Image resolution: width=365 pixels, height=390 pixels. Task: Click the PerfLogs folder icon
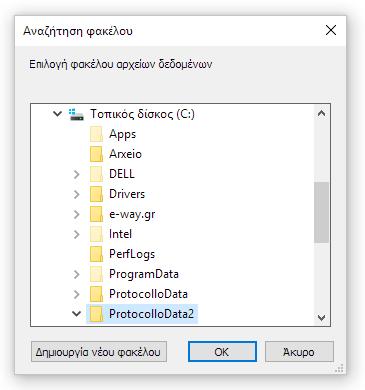96,254
